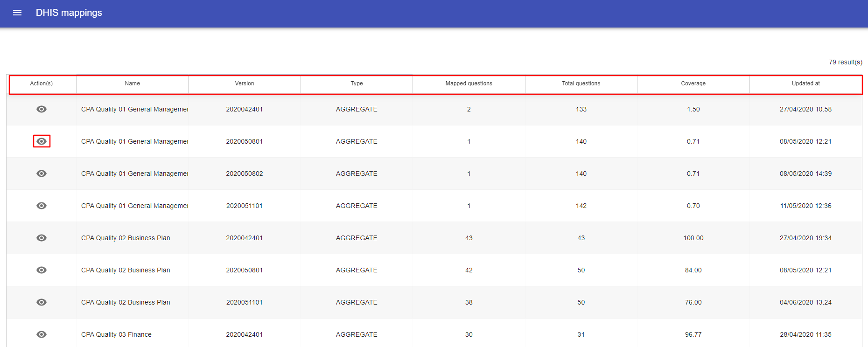View General Management mapping version 2020051101
868x347 pixels.
click(x=42, y=206)
